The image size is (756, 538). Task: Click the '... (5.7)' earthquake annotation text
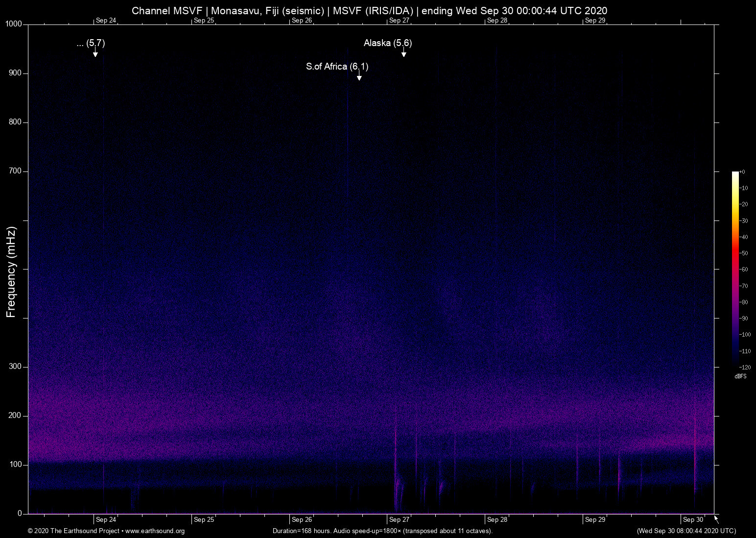tap(91, 43)
